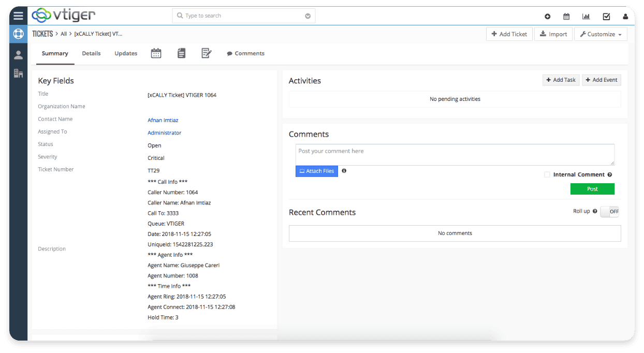
Task: Expand the search options dropdown arrow
Action: pyautogui.click(x=308, y=16)
